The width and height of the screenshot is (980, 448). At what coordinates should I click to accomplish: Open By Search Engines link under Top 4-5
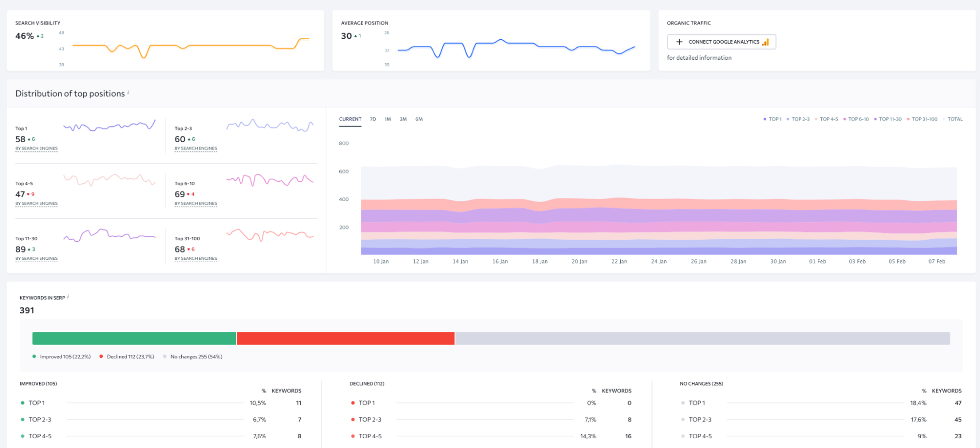click(36, 203)
